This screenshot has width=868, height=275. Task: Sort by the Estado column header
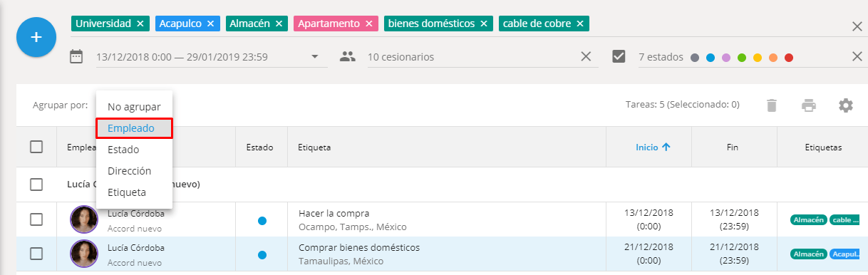click(x=260, y=147)
